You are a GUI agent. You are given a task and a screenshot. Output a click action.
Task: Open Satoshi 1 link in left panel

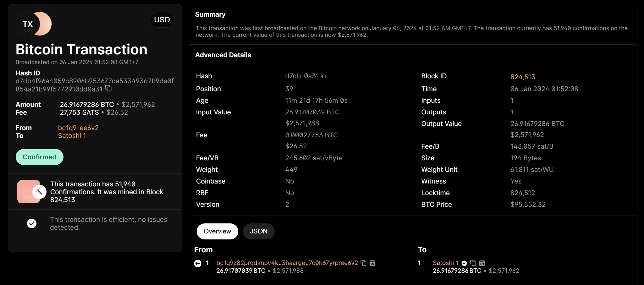coord(72,135)
